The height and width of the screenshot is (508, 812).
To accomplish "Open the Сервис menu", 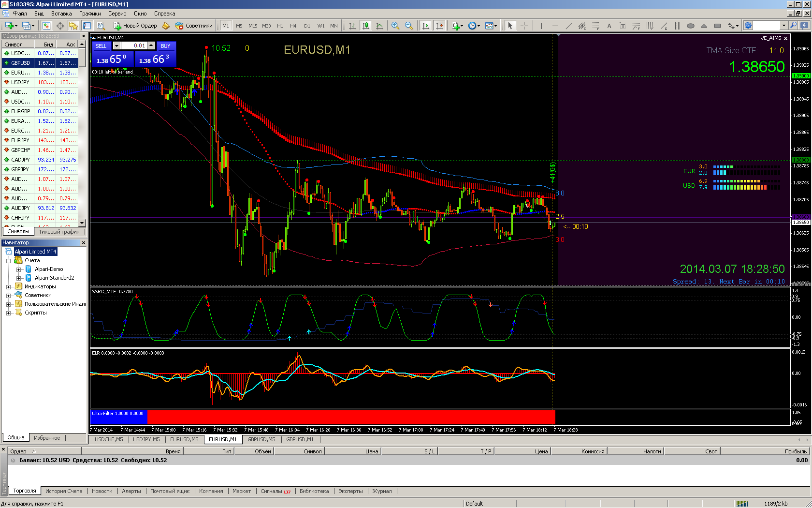I will tap(117, 14).
